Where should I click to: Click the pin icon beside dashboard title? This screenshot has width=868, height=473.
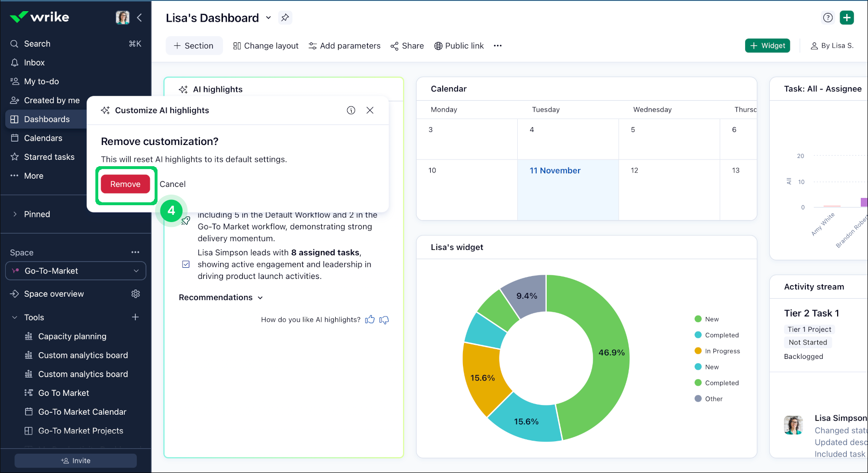pos(285,18)
